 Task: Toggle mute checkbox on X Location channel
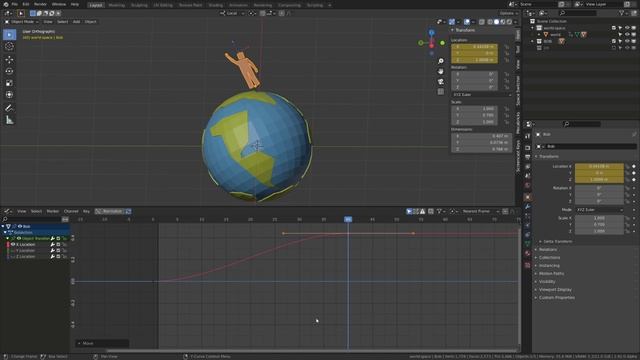(x=58, y=244)
